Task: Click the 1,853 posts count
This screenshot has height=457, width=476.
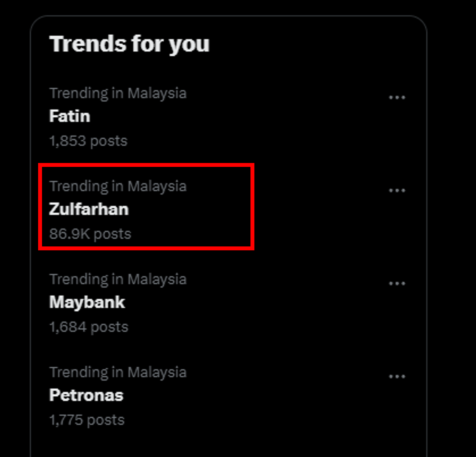Action: pyautogui.click(x=88, y=141)
